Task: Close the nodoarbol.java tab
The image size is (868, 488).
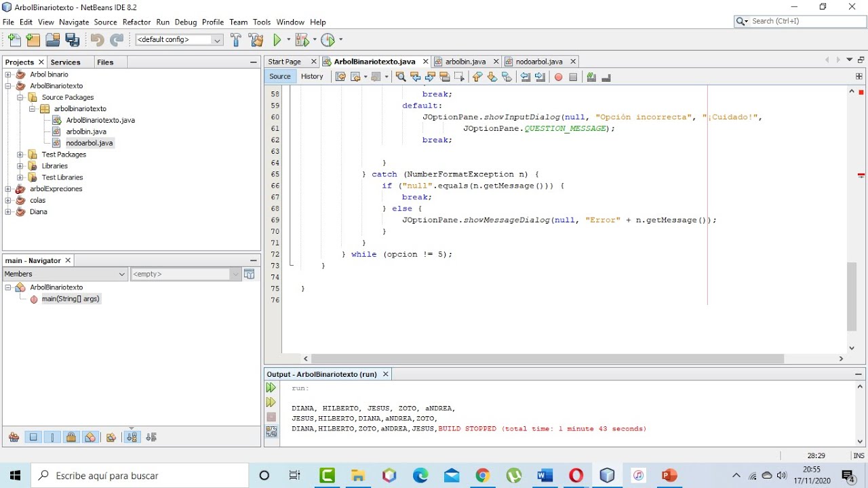Action: (573, 62)
